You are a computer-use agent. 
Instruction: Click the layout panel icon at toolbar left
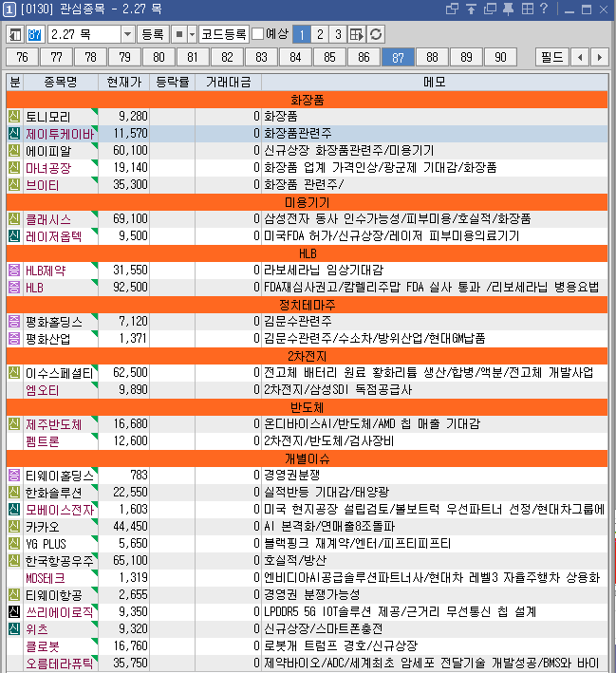(15, 34)
